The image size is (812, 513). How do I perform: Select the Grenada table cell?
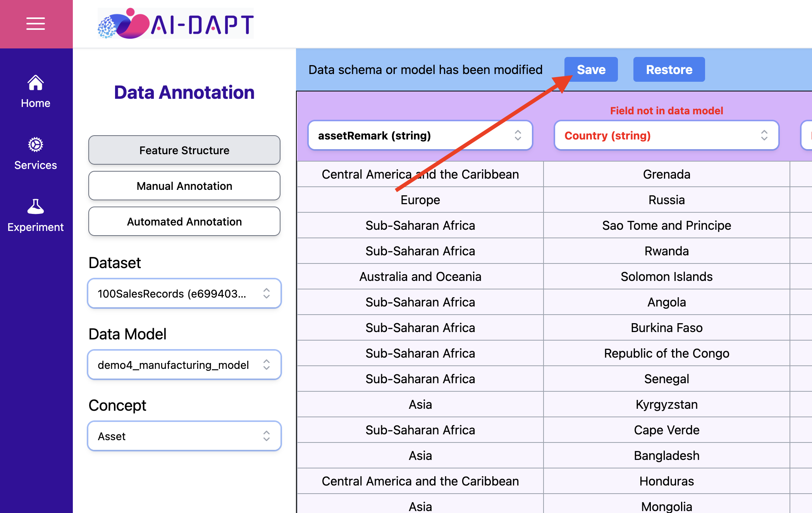667,174
